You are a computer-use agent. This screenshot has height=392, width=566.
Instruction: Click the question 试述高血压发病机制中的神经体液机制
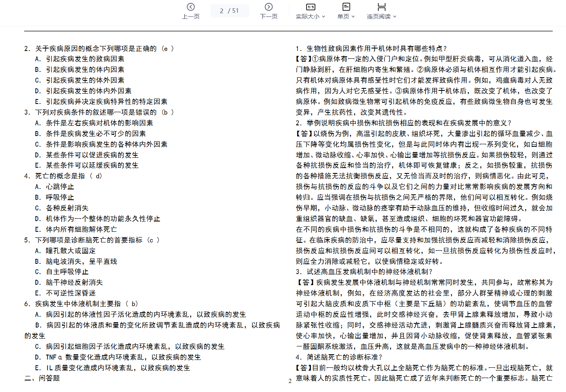364,272
